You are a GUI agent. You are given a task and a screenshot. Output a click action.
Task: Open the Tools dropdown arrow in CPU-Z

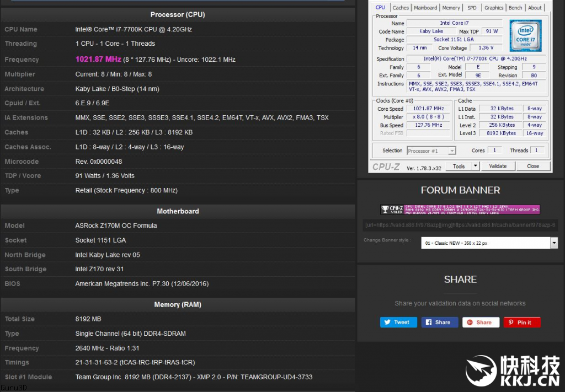coord(476,166)
